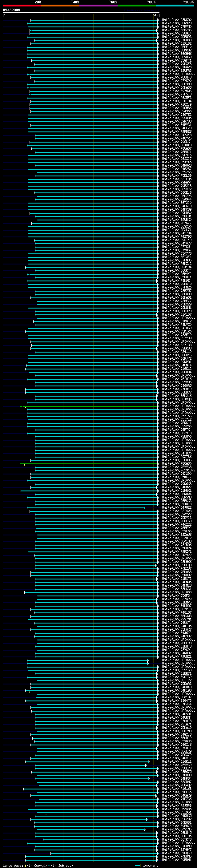This screenshot has width=197, height=868.
Task: Open the UniRef100_A8CAG0 label
Action: point(176,464)
